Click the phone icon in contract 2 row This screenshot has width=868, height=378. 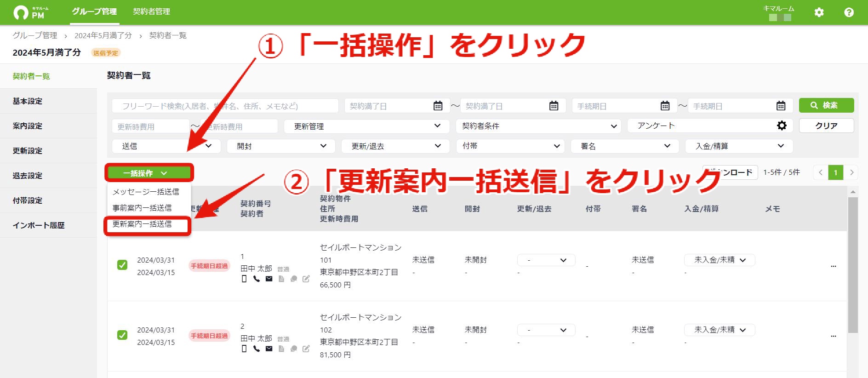pyautogui.click(x=257, y=349)
